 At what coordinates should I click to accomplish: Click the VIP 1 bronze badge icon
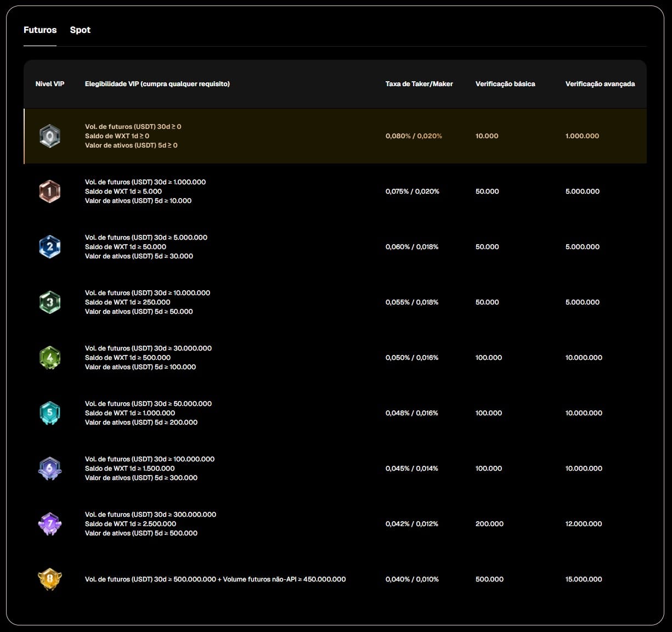[x=50, y=191]
